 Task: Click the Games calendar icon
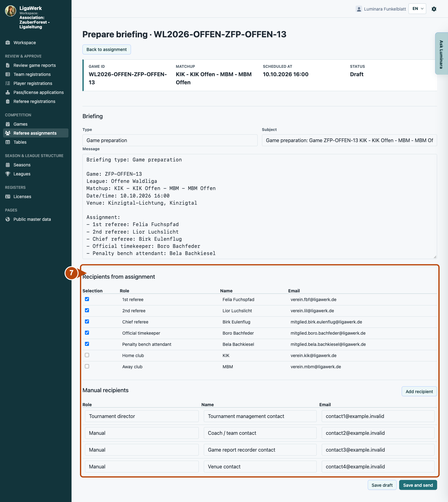[8, 124]
